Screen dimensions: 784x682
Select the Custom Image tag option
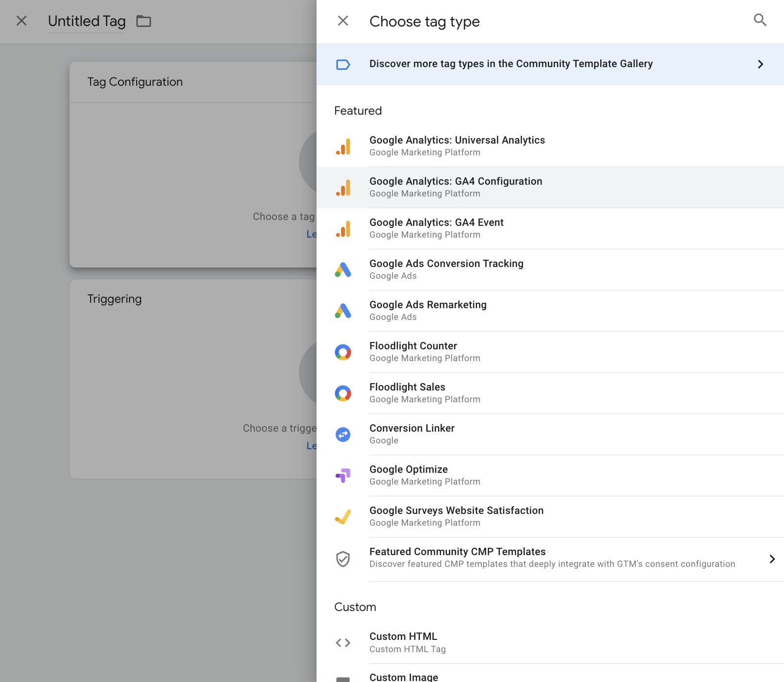(404, 677)
